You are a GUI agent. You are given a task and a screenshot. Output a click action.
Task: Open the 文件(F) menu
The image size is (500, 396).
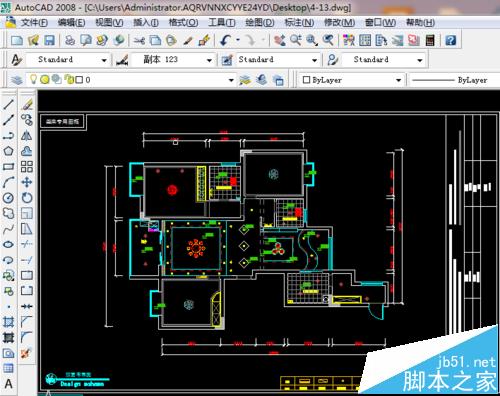point(34,23)
